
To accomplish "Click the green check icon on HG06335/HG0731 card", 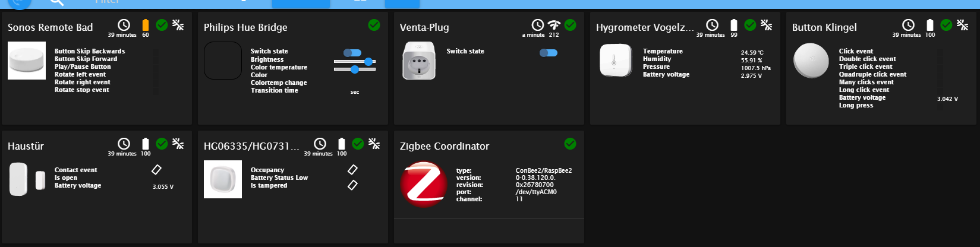I will (358, 144).
